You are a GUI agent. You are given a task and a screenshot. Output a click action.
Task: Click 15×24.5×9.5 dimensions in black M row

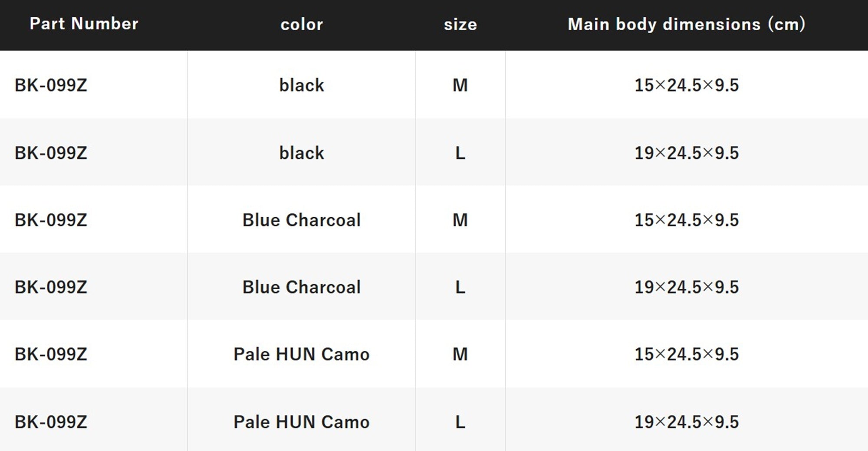point(687,85)
